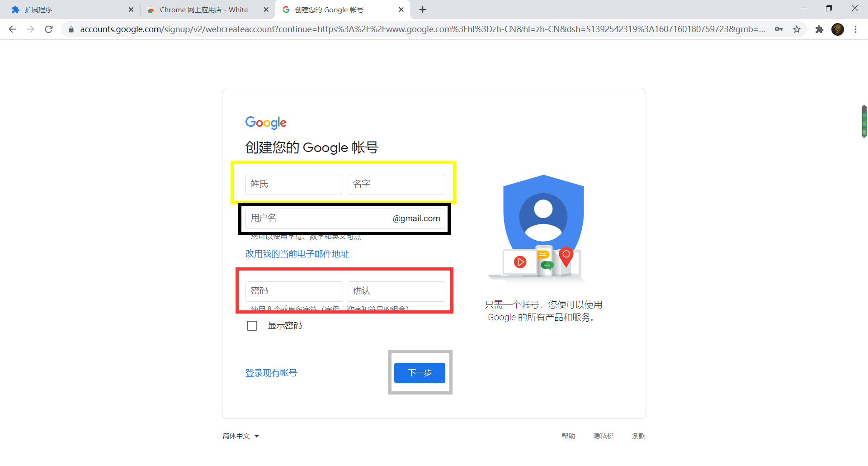Reload the current page

coord(49,29)
